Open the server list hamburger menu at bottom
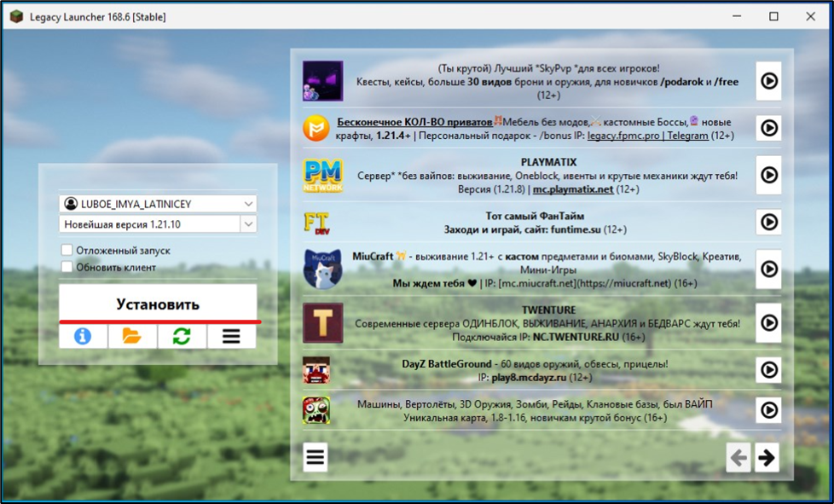The width and height of the screenshot is (834, 504). (316, 458)
